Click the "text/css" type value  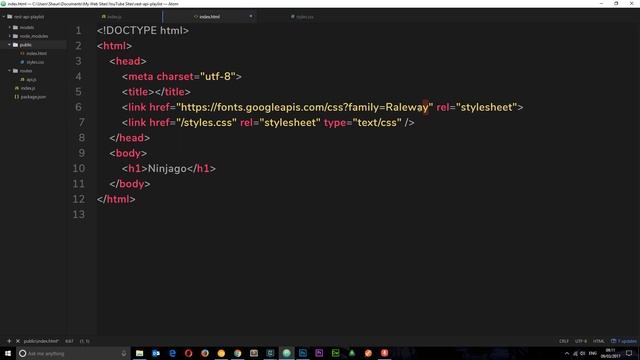(x=377, y=122)
